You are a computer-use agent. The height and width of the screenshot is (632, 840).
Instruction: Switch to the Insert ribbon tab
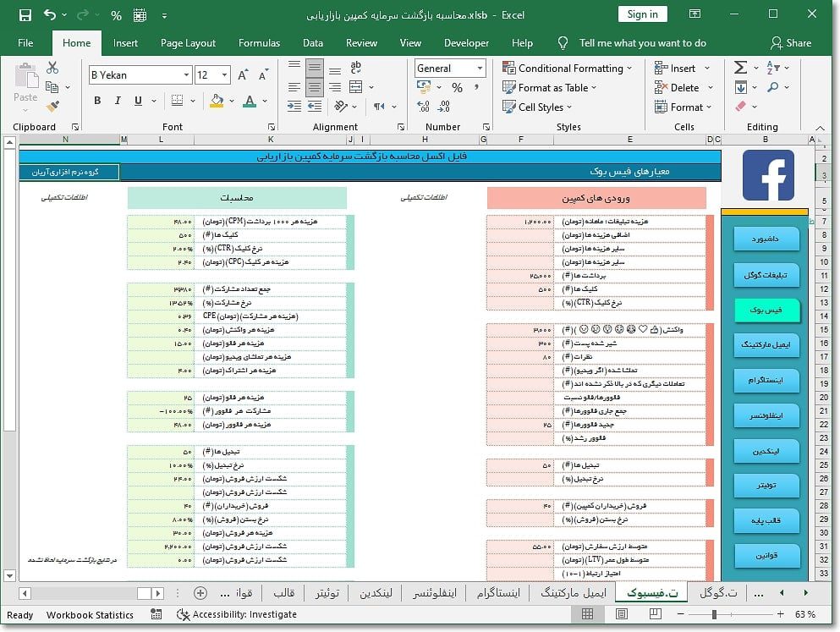point(125,43)
